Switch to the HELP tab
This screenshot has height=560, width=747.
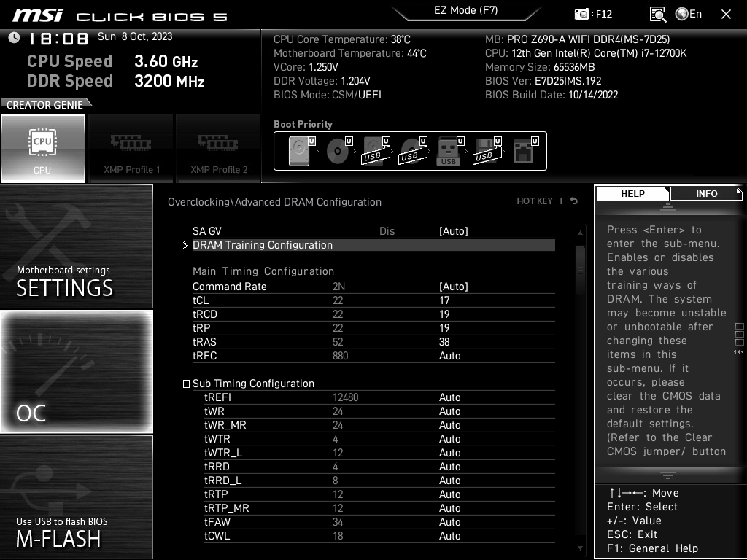click(632, 193)
